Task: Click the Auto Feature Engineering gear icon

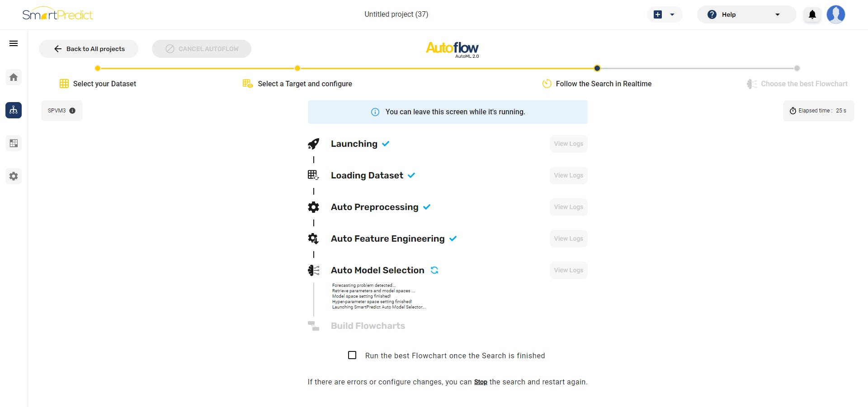Action: click(313, 239)
